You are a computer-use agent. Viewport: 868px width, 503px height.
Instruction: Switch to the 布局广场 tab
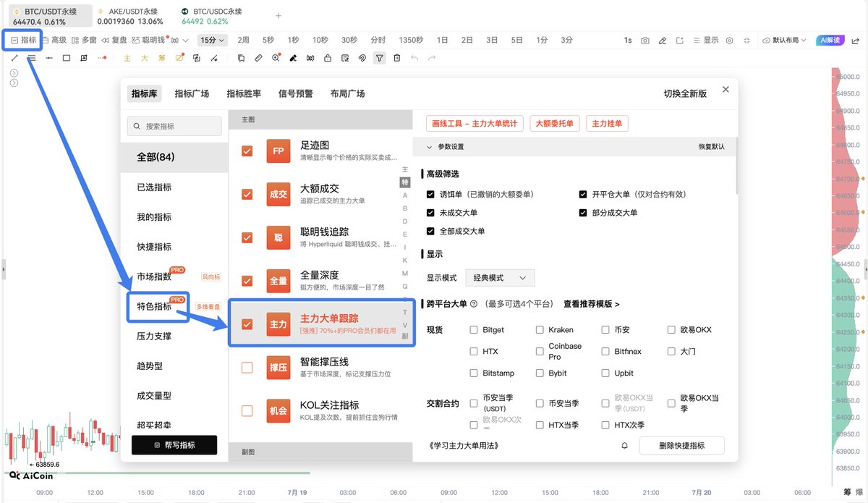click(347, 93)
